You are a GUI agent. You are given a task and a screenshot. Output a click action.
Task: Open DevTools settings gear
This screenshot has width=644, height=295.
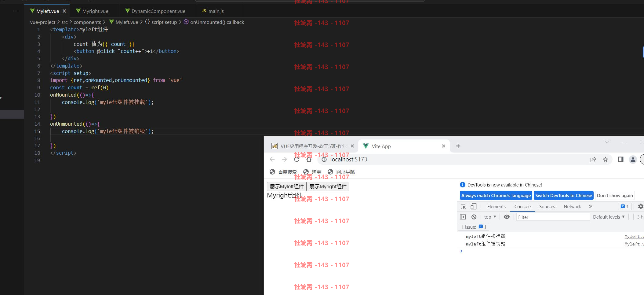click(641, 207)
